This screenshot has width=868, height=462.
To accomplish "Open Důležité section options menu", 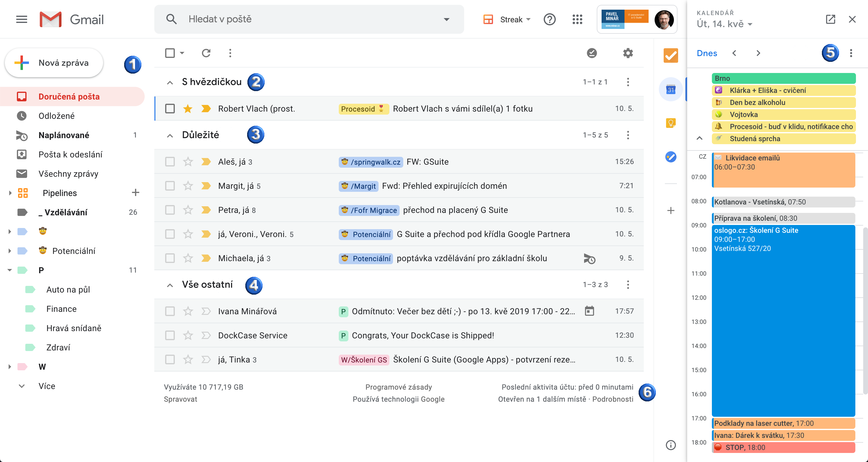I will point(628,135).
